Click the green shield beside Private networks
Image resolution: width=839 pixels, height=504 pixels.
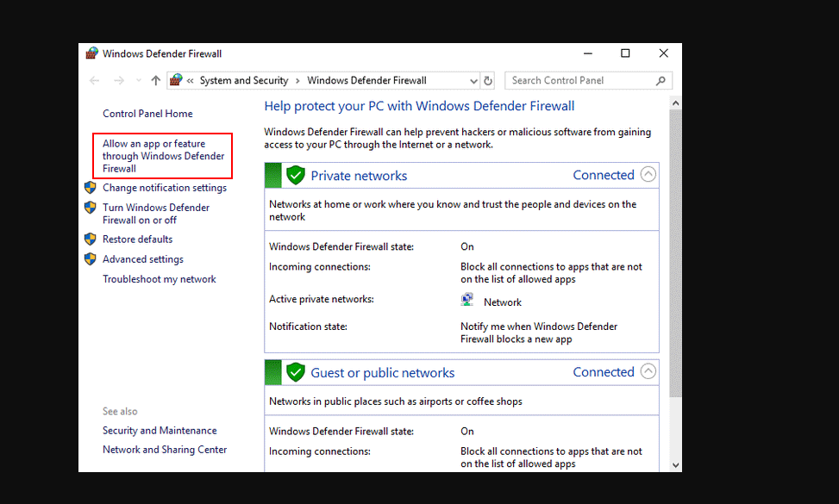click(296, 175)
